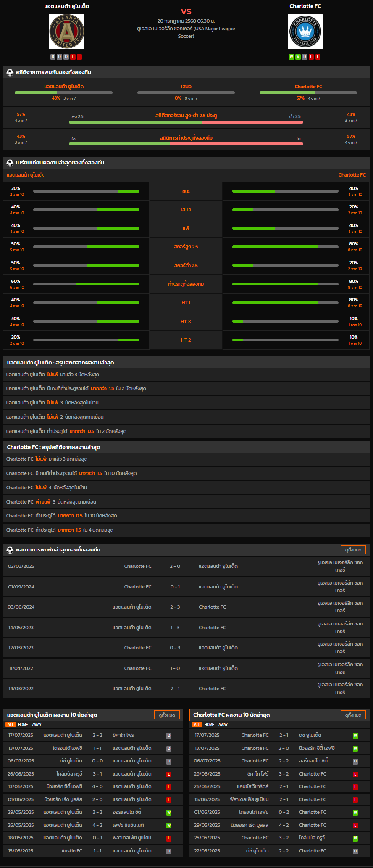Click Atlanta's 43% head-to-head win bar
Viewport: 373px width, 868px height.
coord(63,92)
